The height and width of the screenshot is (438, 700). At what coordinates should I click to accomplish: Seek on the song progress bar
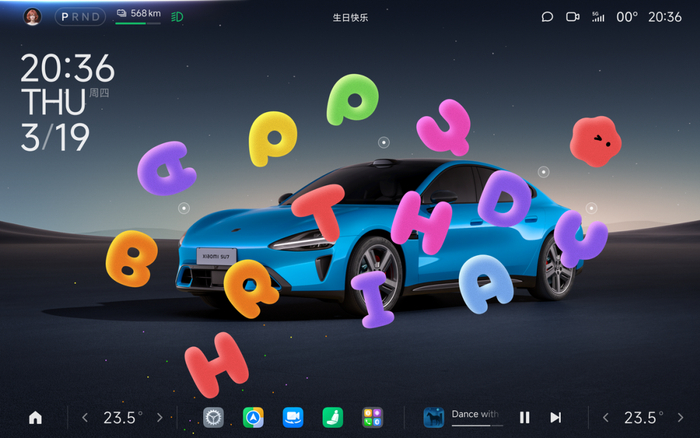(477, 425)
